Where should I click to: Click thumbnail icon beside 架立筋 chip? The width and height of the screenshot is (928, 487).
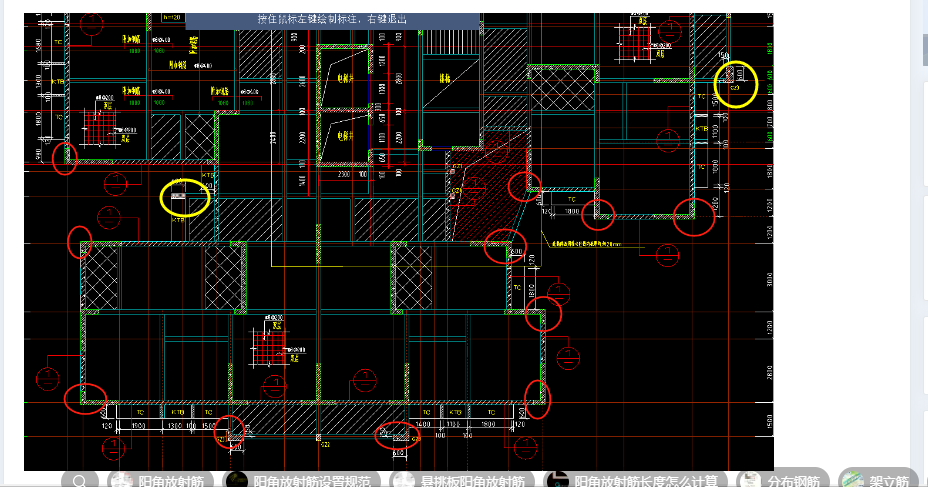click(852, 481)
